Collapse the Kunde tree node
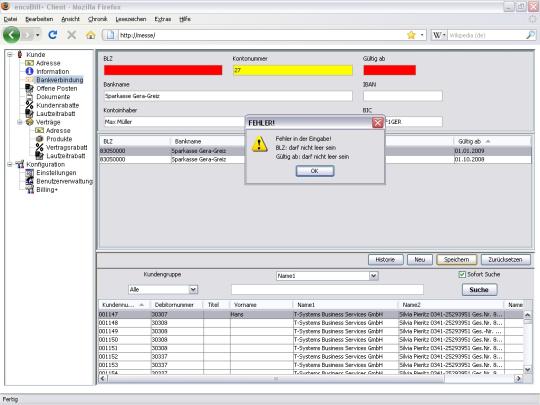The width and height of the screenshot is (540, 405). [x=10, y=54]
